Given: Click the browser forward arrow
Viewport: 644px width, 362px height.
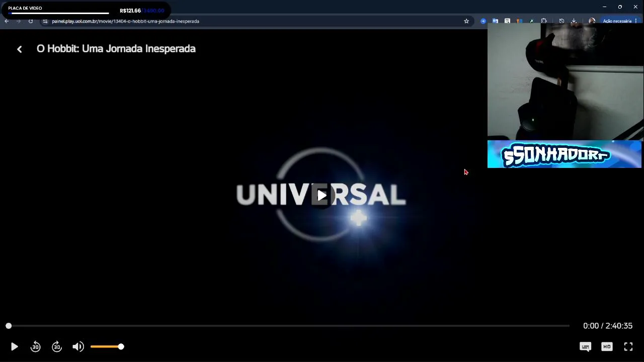Looking at the screenshot, I should (19, 21).
